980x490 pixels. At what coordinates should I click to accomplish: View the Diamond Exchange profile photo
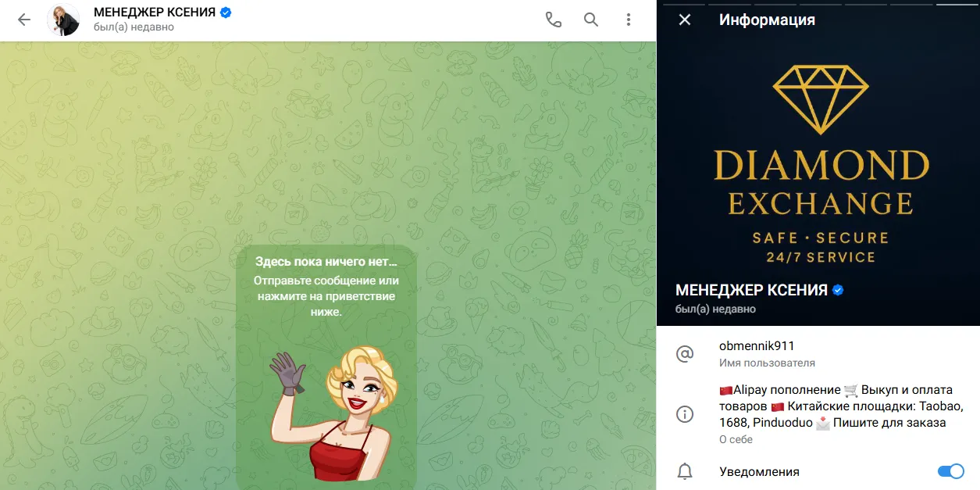coord(818,163)
